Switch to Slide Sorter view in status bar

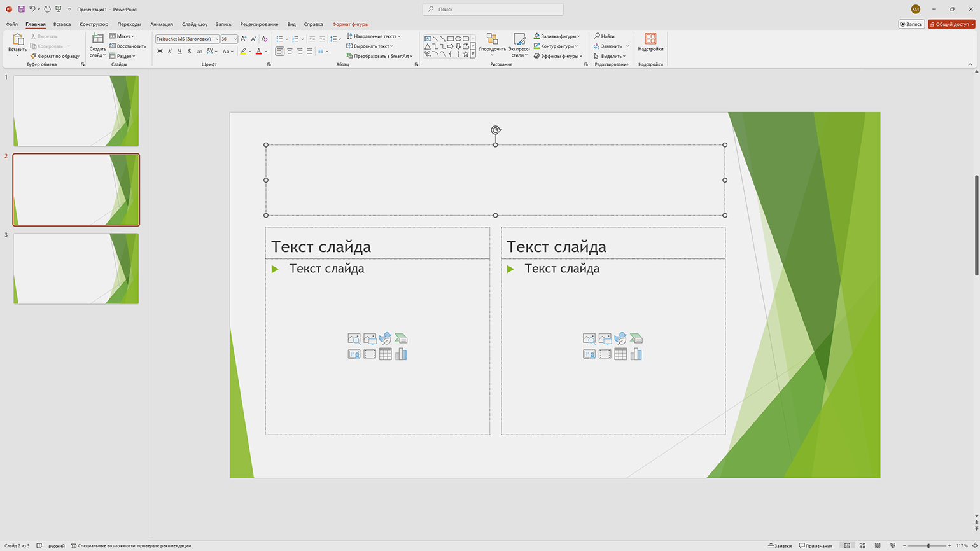862,546
